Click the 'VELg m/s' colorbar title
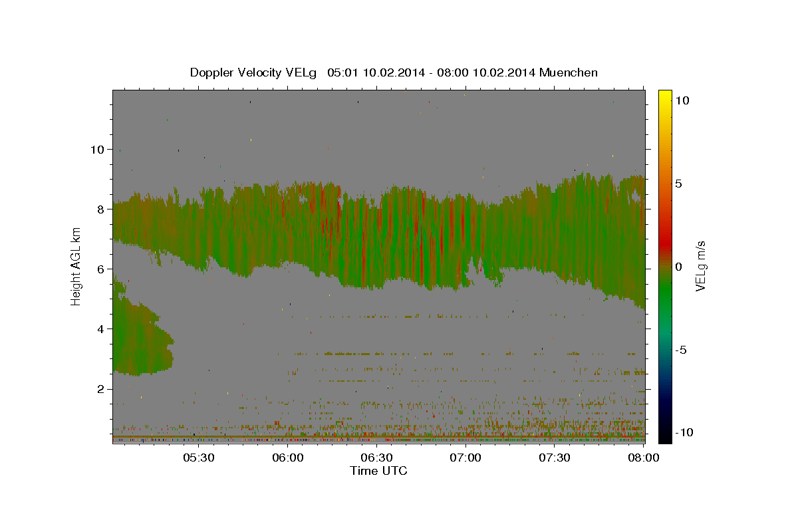Viewport: 798px width, 532px height. coord(702,267)
